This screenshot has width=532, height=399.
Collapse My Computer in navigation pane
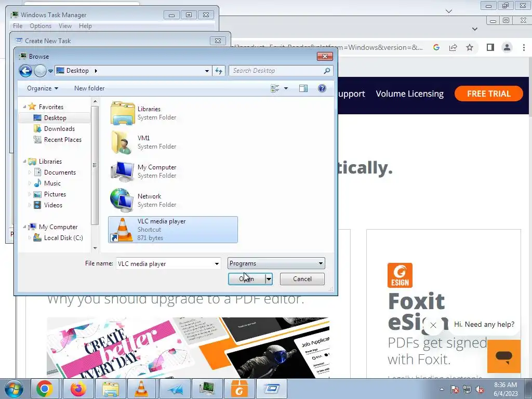click(24, 227)
